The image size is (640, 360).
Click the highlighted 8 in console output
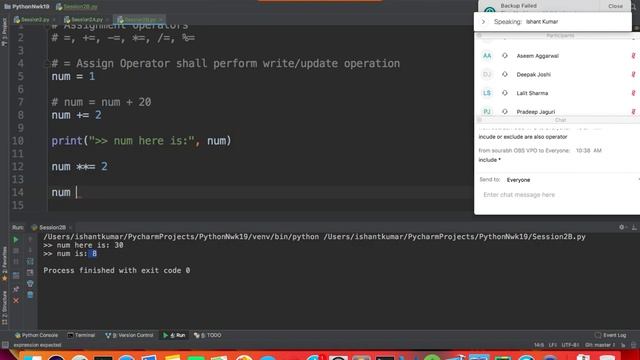pyautogui.click(x=94, y=253)
